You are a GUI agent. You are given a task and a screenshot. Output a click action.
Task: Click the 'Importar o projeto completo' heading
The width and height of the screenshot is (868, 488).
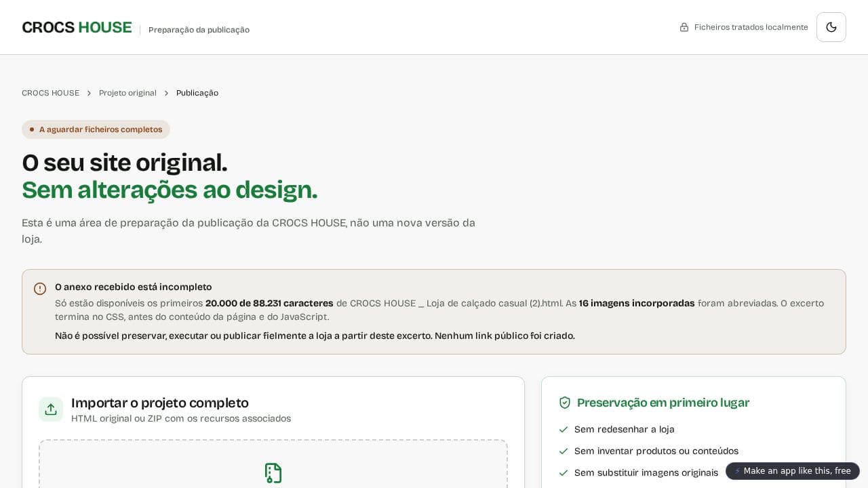160,403
